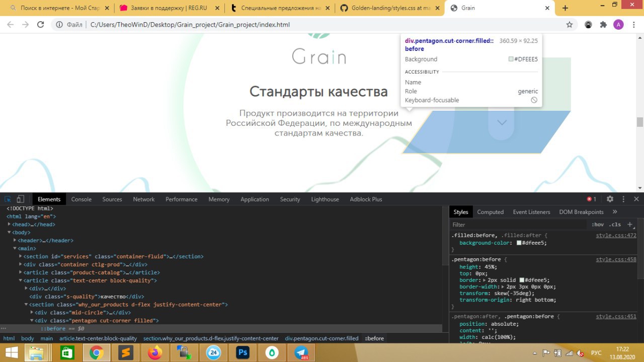644x362 pixels.
Task: Click the blue chevron-down button on the page
Action: click(x=502, y=122)
